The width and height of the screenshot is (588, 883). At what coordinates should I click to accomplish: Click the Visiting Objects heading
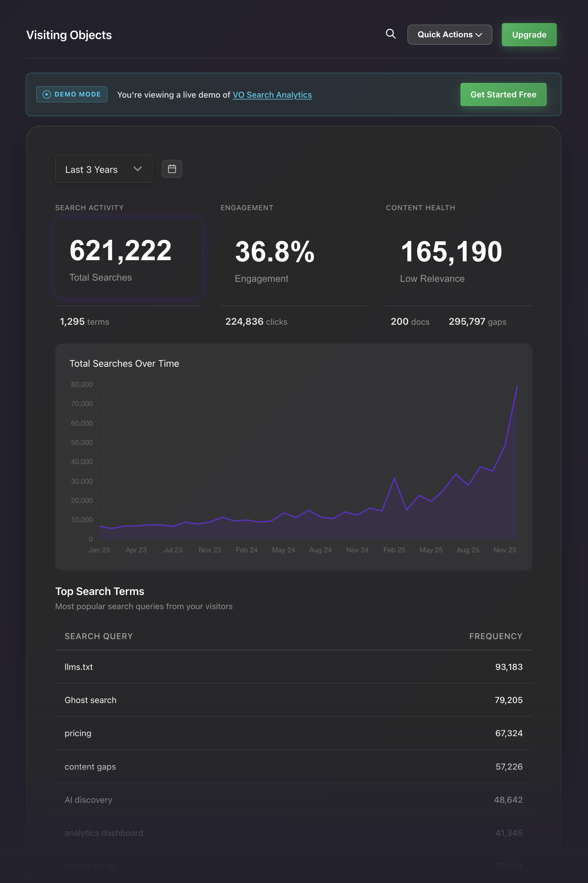(69, 35)
